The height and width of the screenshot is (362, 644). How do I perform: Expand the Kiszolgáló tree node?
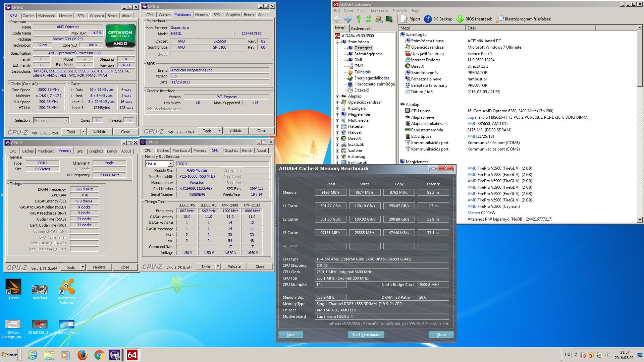point(338,109)
